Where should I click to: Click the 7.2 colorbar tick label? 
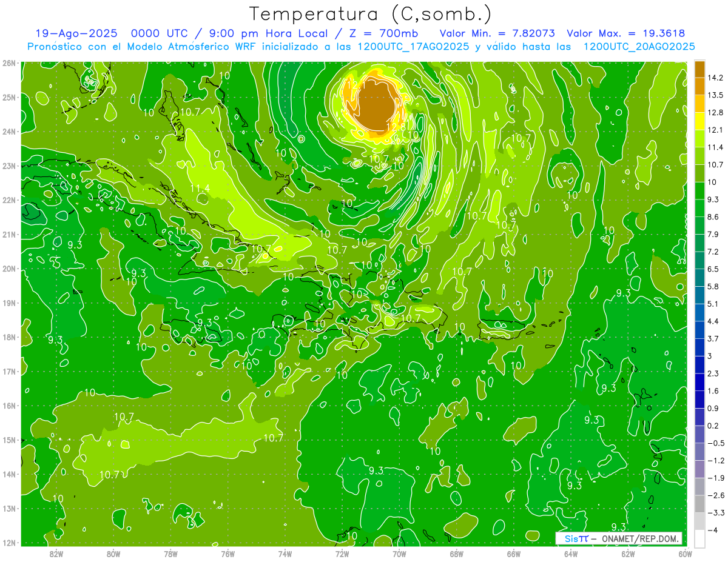(713, 252)
